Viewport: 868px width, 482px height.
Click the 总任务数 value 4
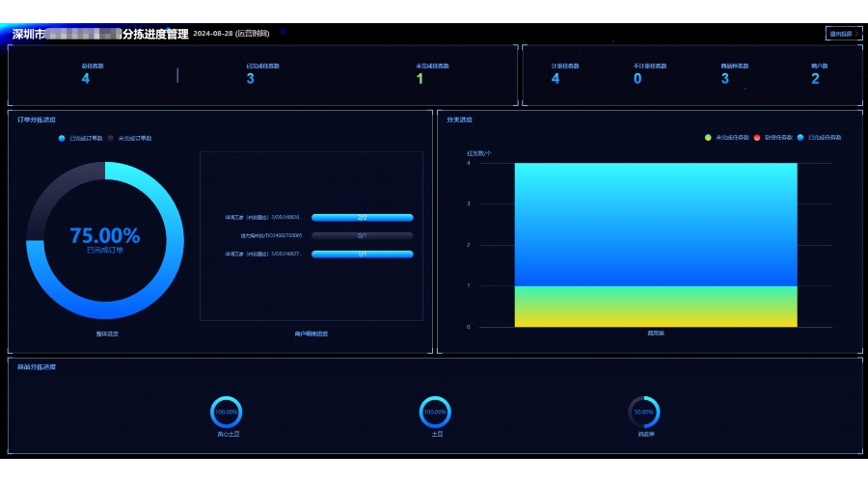(x=85, y=79)
